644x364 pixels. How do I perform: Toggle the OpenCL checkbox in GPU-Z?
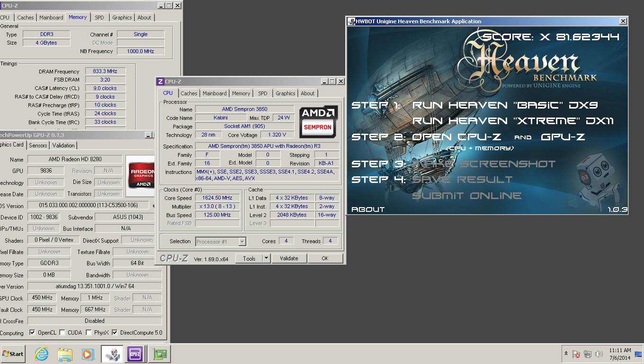[x=32, y=333]
